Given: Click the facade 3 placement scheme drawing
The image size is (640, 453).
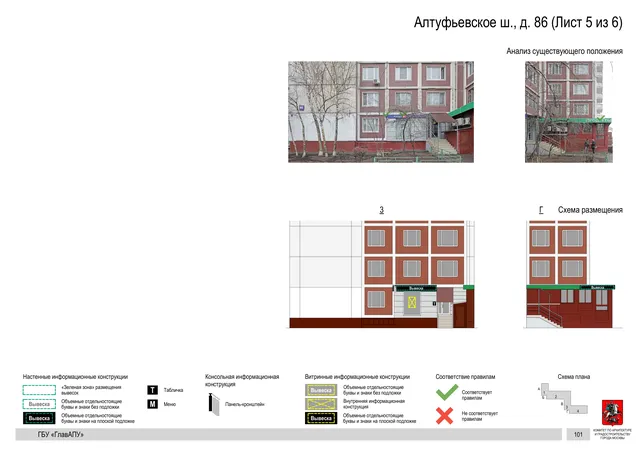Looking at the screenshot, I should 382,274.
